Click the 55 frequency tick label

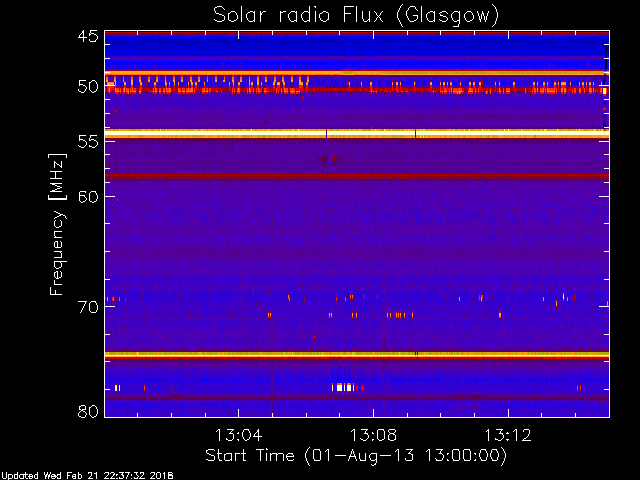[x=88, y=142]
